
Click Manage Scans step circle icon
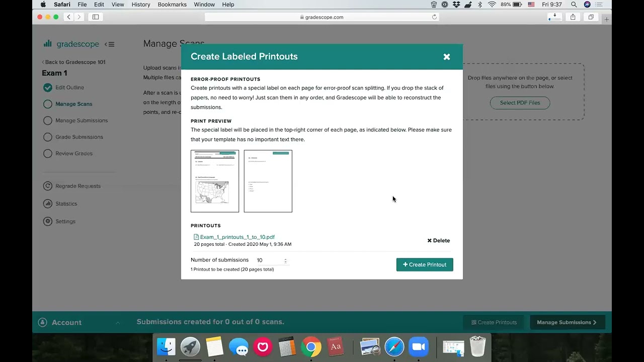click(48, 104)
